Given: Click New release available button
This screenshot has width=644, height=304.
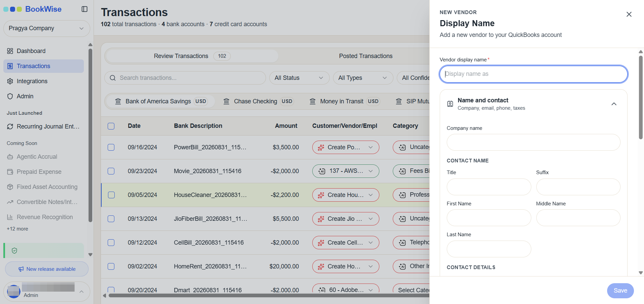Looking at the screenshot, I should (x=47, y=269).
